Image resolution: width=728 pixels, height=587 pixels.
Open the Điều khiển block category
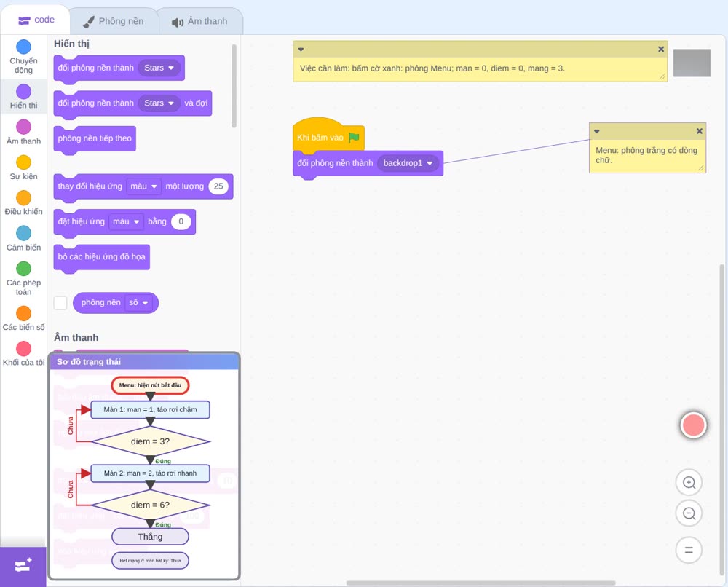pyautogui.click(x=24, y=203)
